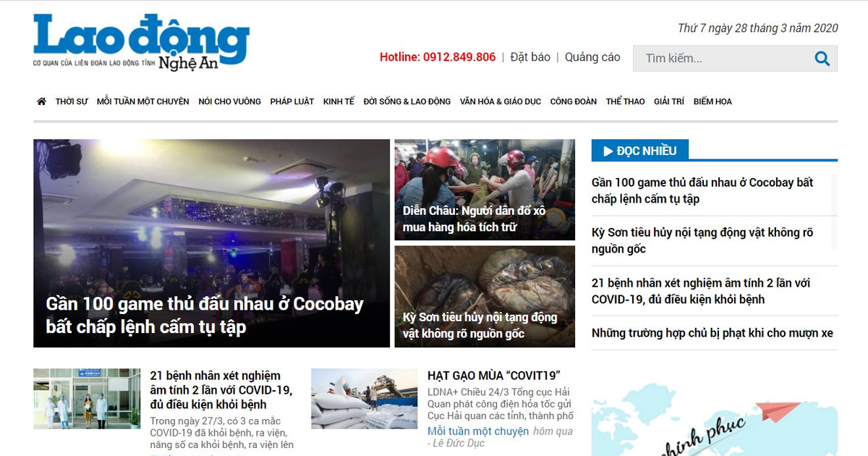Focus the Tìm kiếm search field

tap(735, 59)
